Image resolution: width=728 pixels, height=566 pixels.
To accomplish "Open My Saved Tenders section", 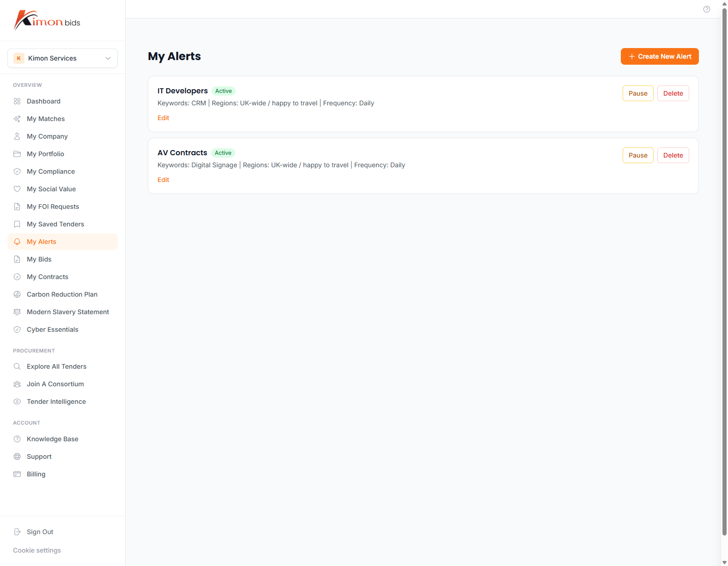I will (x=63, y=224).
